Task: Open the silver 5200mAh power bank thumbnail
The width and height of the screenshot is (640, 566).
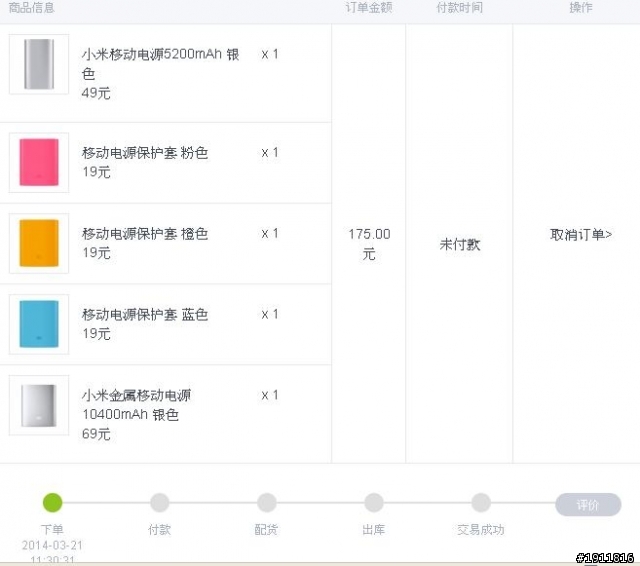Action: (39, 64)
